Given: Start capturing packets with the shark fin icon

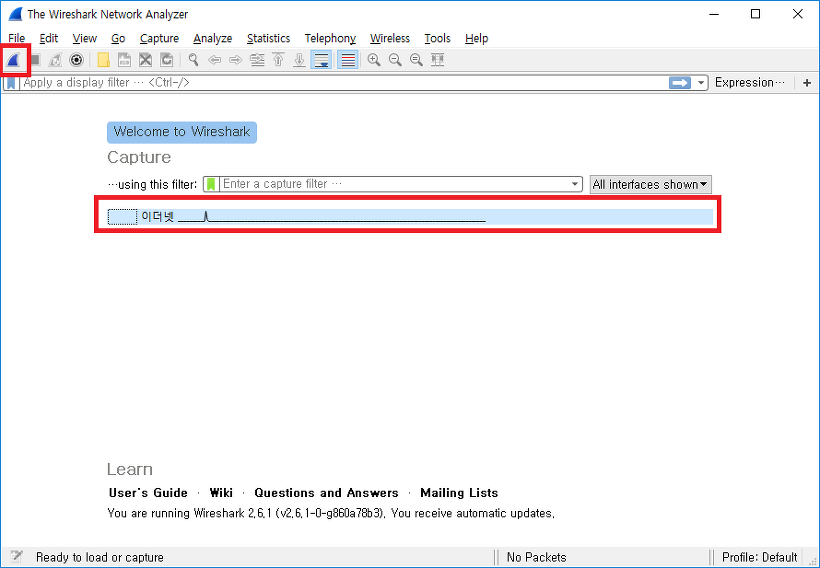Looking at the screenshot, I should 14,60.
